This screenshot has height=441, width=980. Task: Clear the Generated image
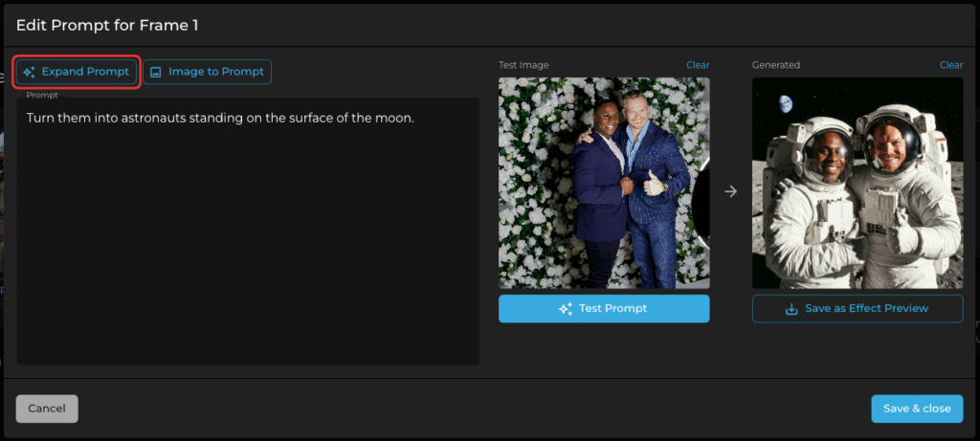[951, 65]
